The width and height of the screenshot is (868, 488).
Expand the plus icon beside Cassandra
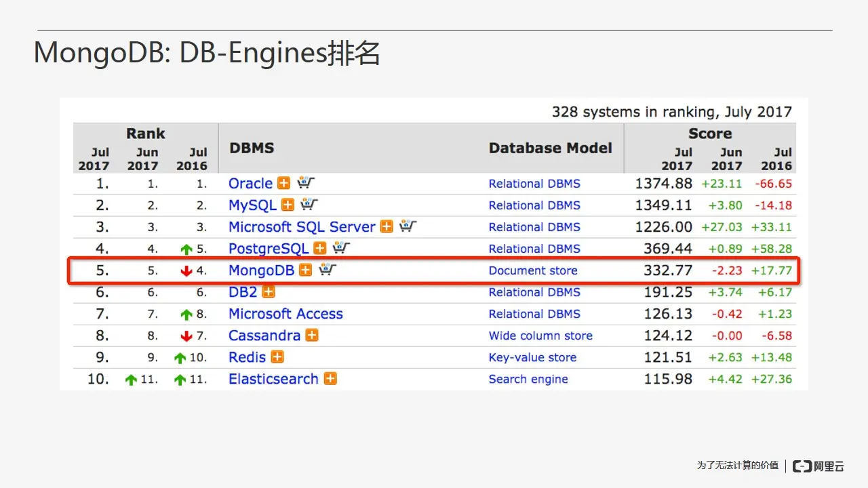tap(312, 335)
